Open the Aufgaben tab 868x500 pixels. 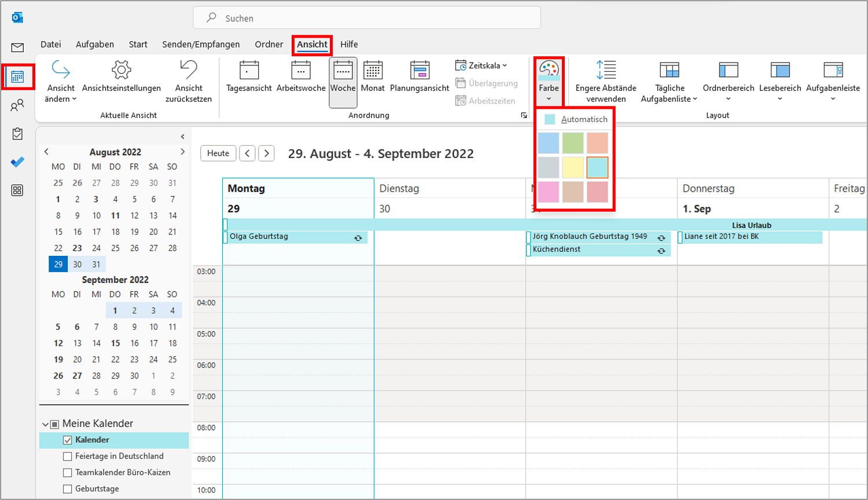tap(95, 44)
